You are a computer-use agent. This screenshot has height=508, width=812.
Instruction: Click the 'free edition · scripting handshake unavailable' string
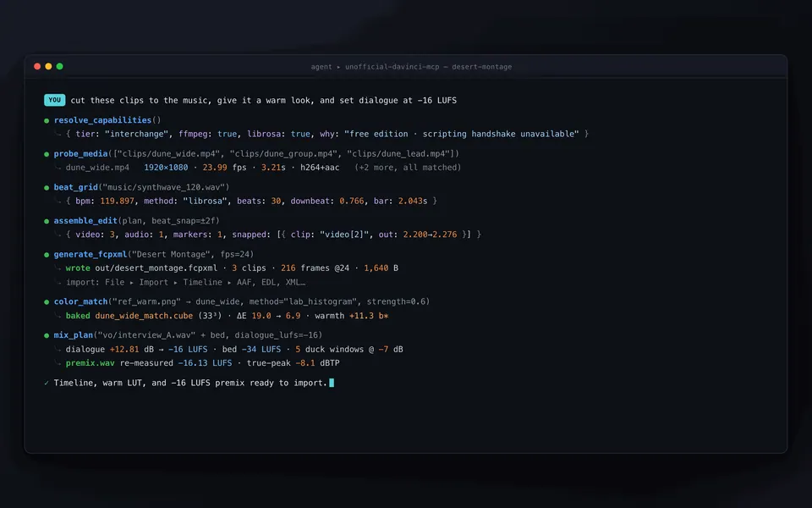pos(462,134)
